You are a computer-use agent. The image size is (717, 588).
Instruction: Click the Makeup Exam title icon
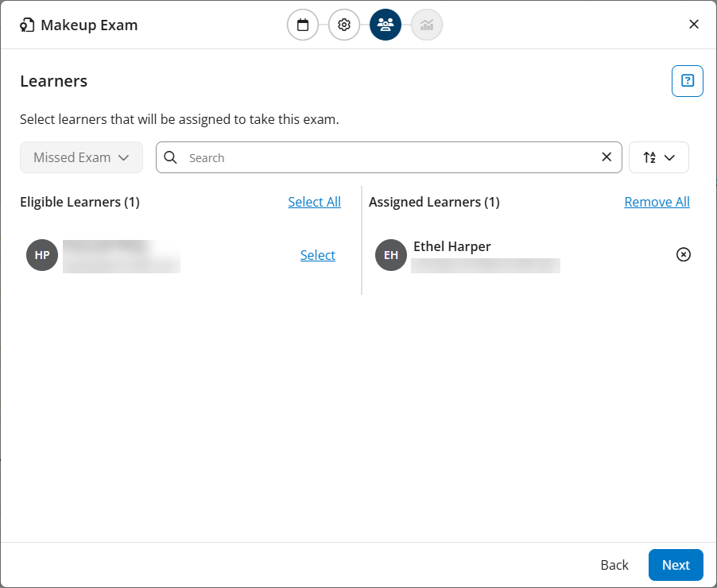[28, 25]
